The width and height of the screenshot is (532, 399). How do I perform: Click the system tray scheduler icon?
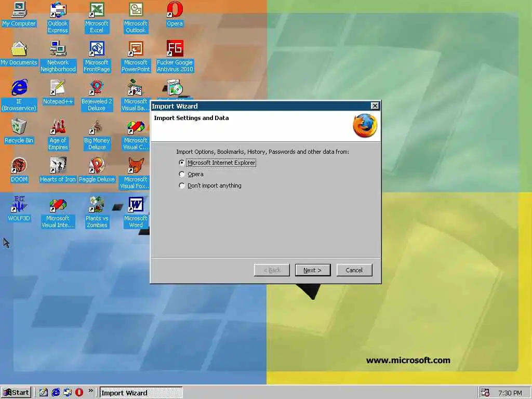tap(485, 393)
